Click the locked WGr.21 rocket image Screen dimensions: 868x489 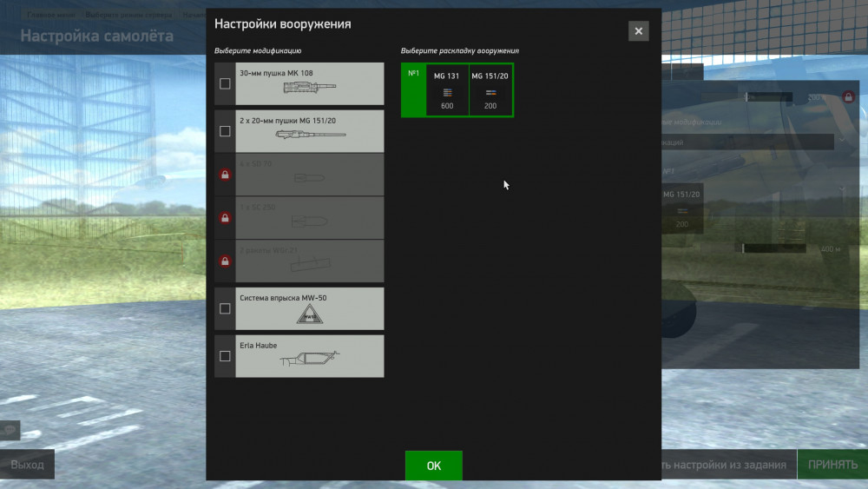tap(310, 263)
